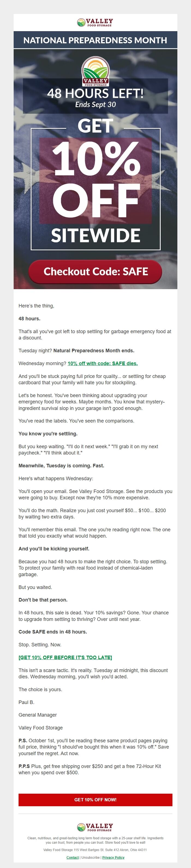The height and width of the screenshot is (868, 191).
Task: Click the "Paul B." signature line
Action: coord(26,702)
